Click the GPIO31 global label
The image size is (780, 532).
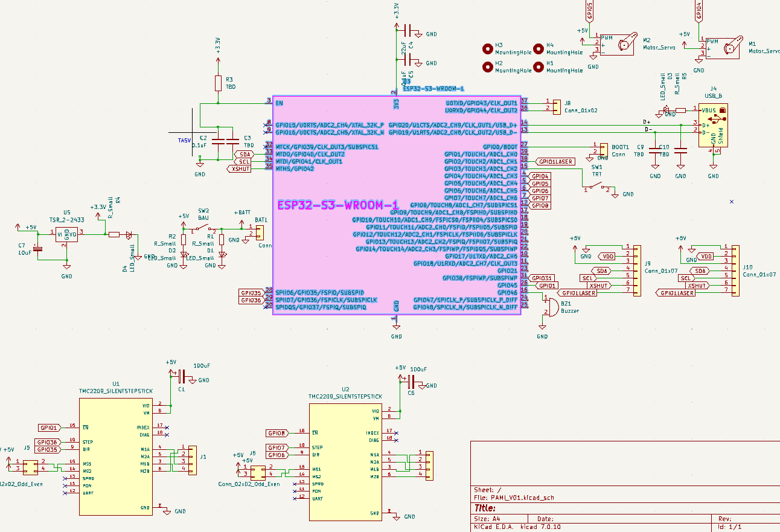(x=542, y=278)
